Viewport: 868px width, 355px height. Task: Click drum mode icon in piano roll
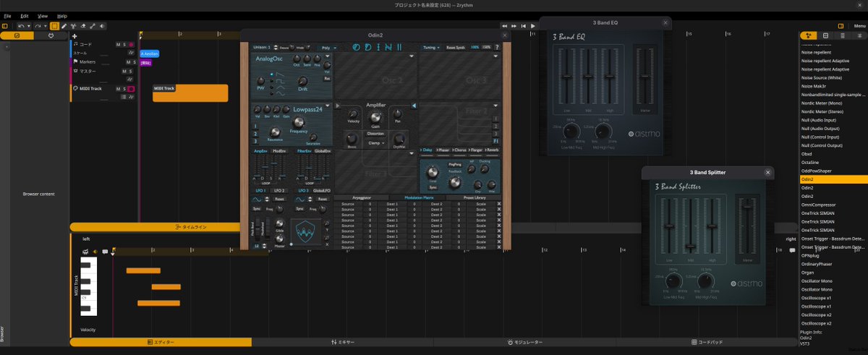pos(85,252)
